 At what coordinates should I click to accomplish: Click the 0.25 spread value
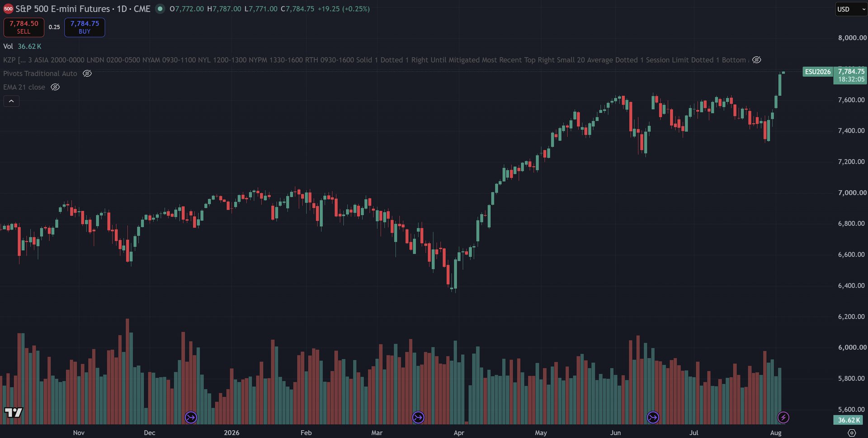pos(54,27)
